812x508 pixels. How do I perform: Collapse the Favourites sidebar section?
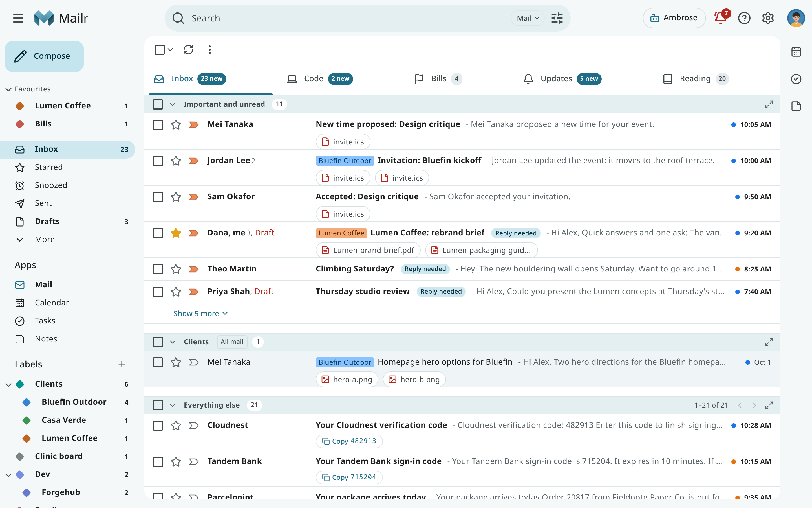pyautogui.click(x=8, y=89)
